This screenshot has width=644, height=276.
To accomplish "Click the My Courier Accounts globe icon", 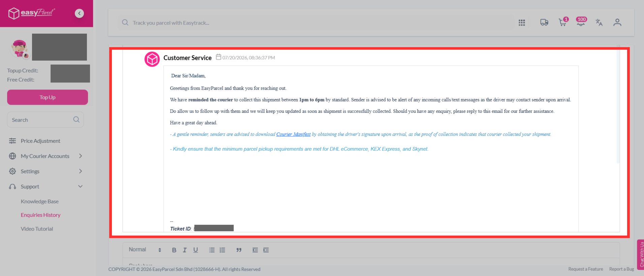I will (x=12, y=156).
